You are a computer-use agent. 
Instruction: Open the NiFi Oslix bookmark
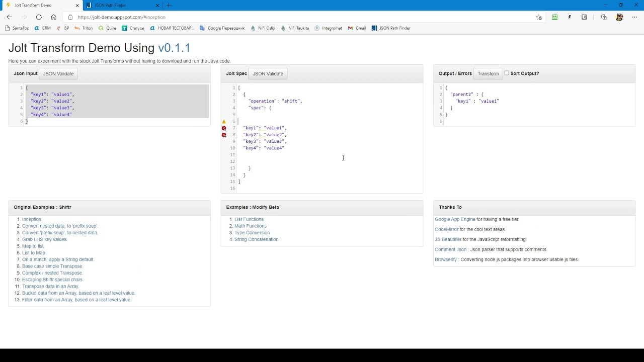tap(263, 28)
